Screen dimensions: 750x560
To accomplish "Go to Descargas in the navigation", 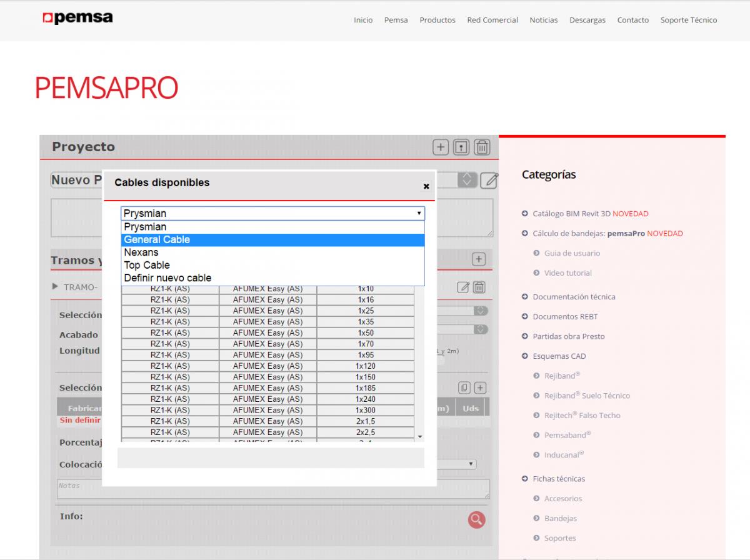I will pyautogui.click(x=587, y=20).
